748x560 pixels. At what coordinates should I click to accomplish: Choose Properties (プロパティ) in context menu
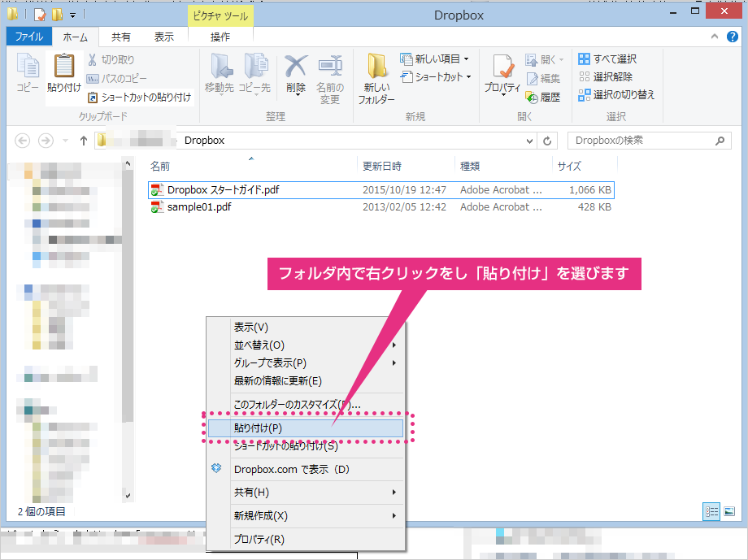(x=306, y=540)
